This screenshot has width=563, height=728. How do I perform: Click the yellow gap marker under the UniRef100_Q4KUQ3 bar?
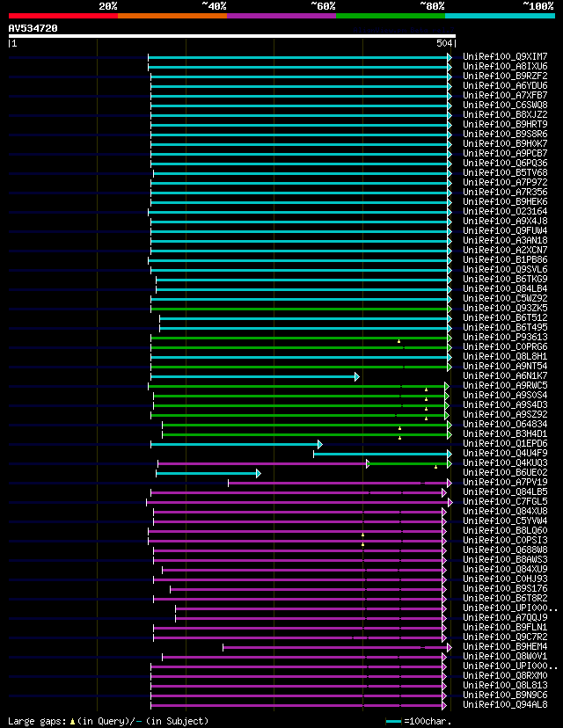pos(435,467)
